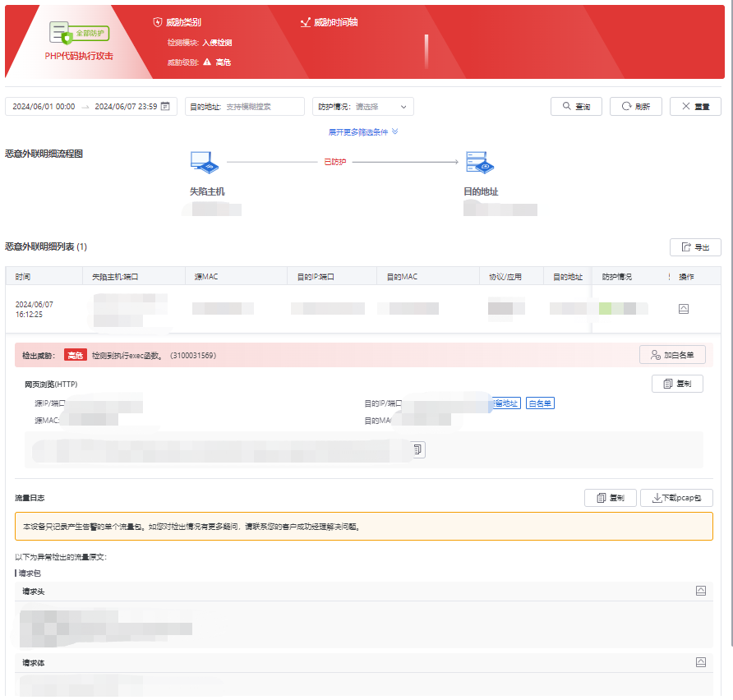733x700 pixels.
Task: Click the 高危 warning triangle icon
Action: [x=207, y=62]
